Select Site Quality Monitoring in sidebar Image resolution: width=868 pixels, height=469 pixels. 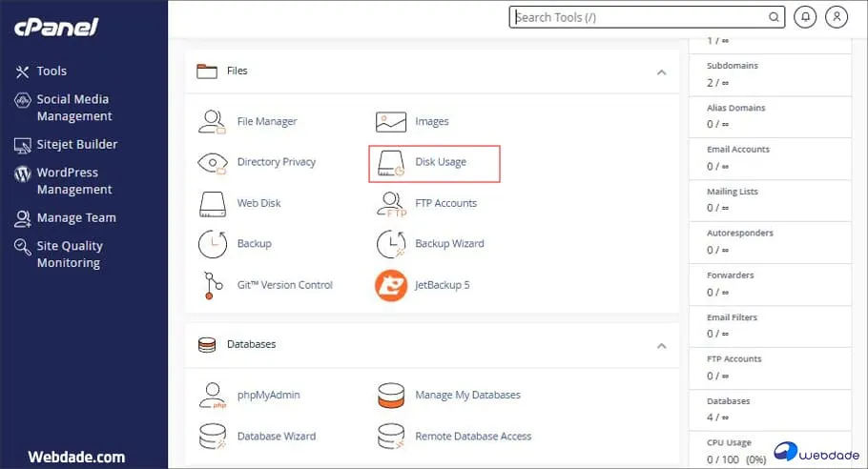70,255
